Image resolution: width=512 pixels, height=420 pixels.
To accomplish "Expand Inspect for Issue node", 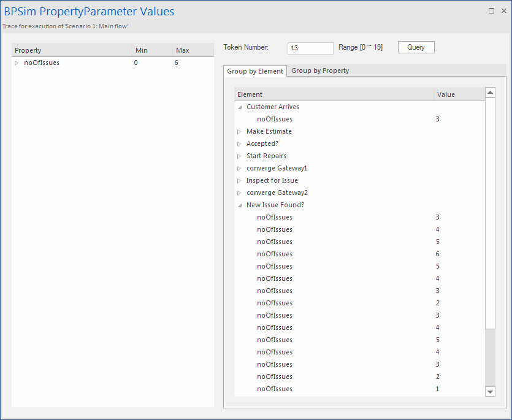I will (x=239, y=180).
